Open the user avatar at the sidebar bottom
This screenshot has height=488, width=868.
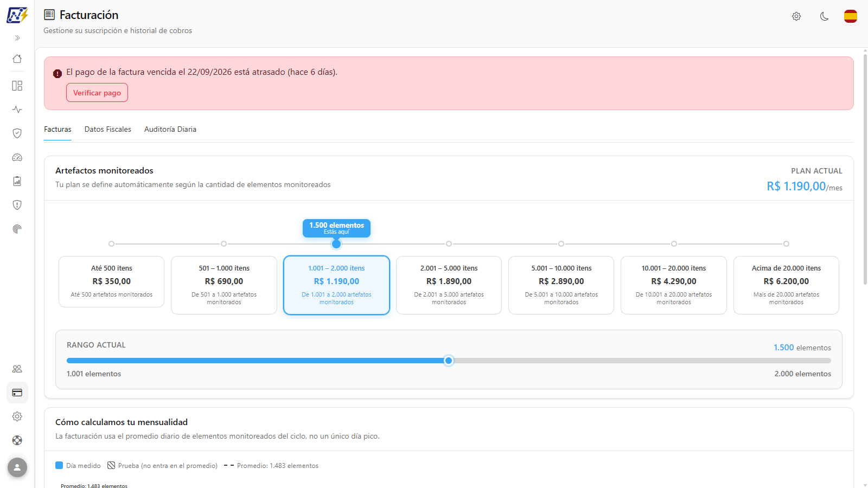tap(17, 467)
